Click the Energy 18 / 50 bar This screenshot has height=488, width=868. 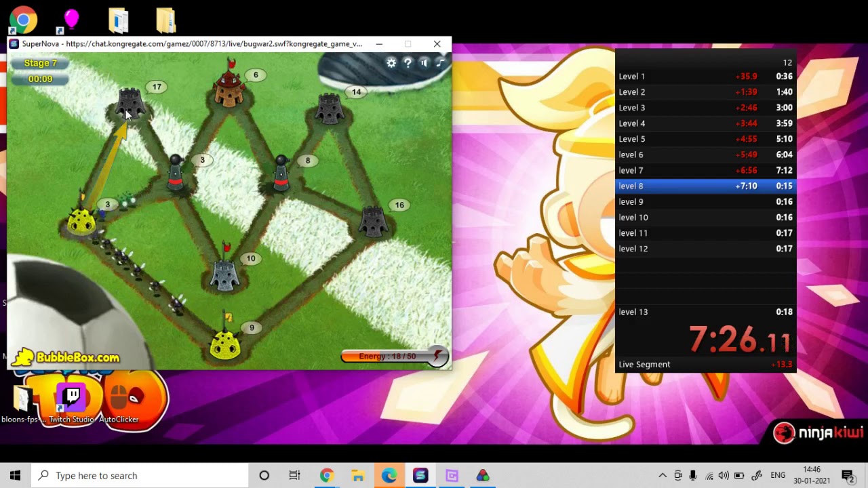[387, 357]
